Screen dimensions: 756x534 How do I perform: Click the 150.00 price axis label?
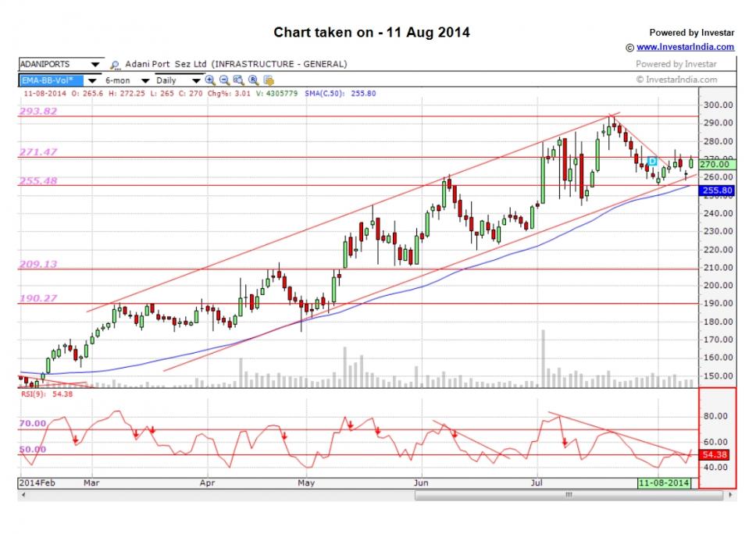tap(719, 376)
